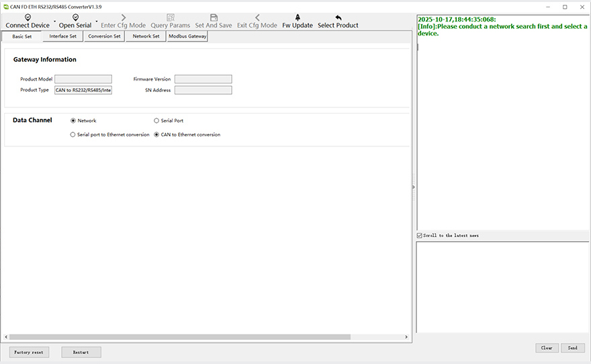Select the Serial Port radio button

(156, 121)
